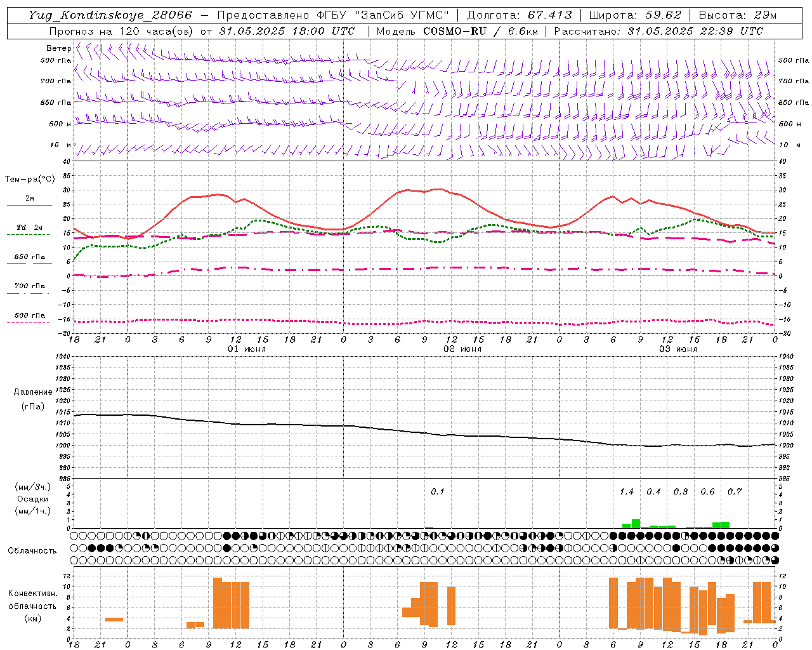
Task: Click the Тем-ра(°C) axis label
Action: 30,180
